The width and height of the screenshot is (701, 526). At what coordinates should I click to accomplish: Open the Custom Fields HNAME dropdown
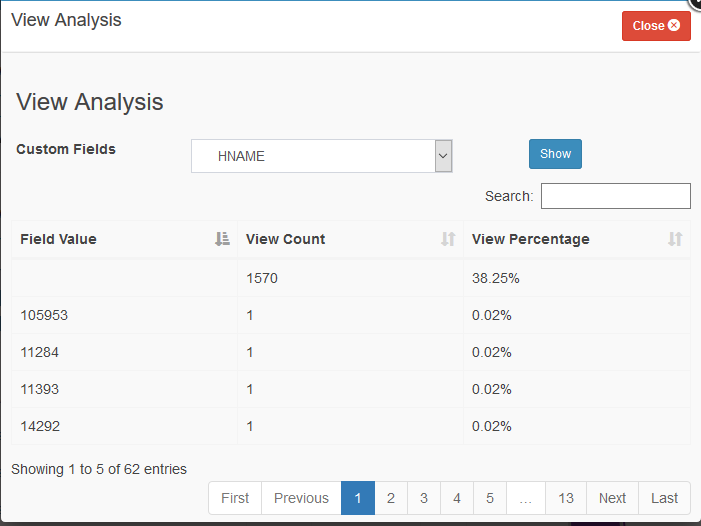(x=322, y=156)
